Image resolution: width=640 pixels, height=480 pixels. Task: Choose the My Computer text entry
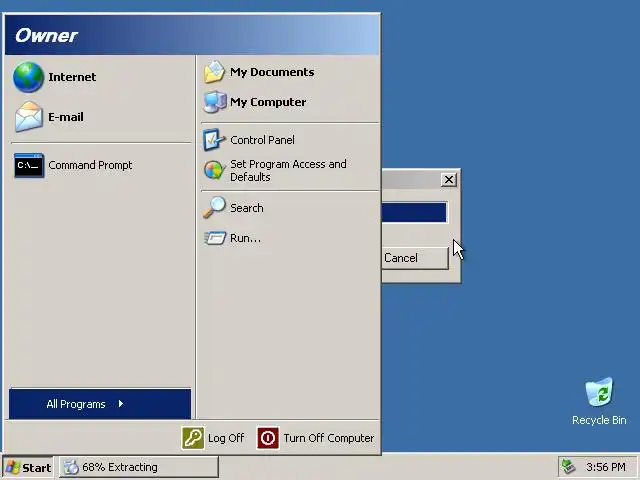pyautogui.click(x=268, y=102)
